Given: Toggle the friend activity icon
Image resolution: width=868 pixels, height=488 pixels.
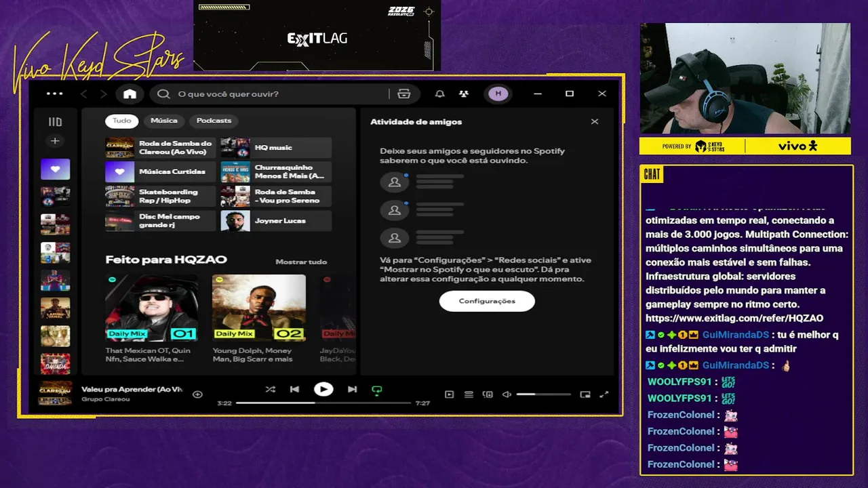Looking at the screenshot, I should pyautogui.click(x=463, y=94).
